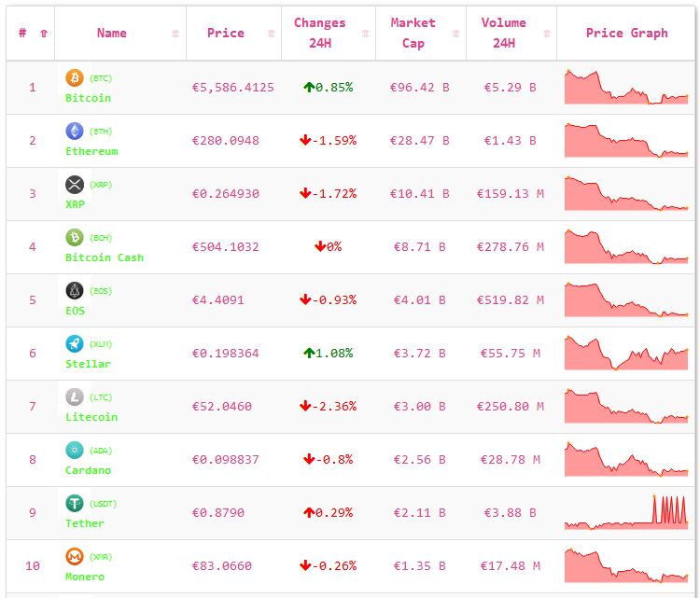Click the Tether green icon
Screen dimensions: 700x598
point(75,503)
